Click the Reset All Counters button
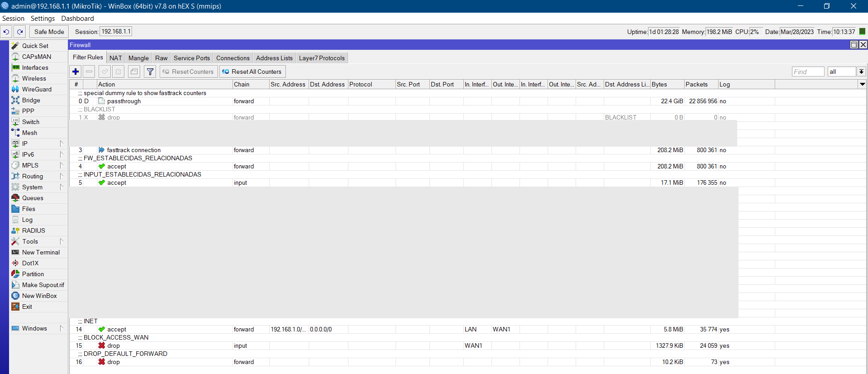868x374 pixels. (253, 72)
